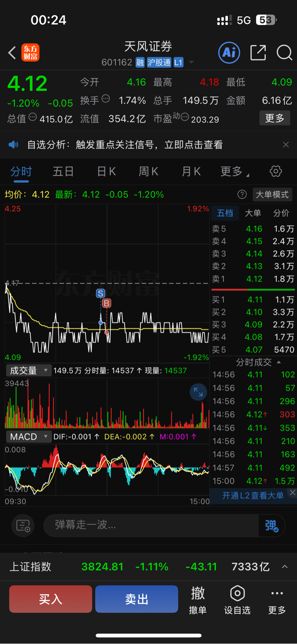
Task: Tap the 融 margin badge
Action: 140,62
